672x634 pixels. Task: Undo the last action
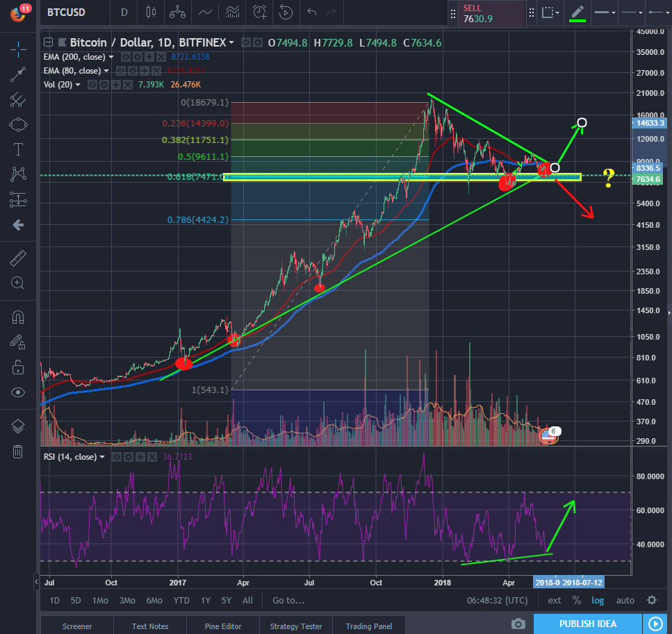click(311, 12)
